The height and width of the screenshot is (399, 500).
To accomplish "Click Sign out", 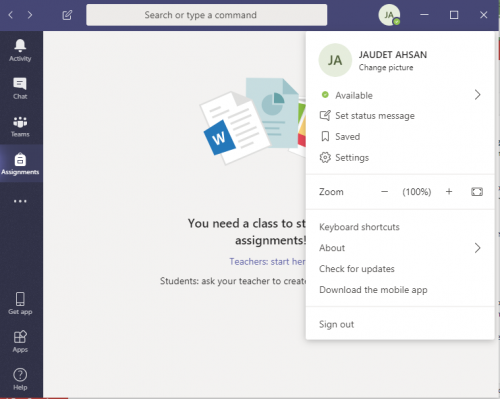I will point(336,324).
